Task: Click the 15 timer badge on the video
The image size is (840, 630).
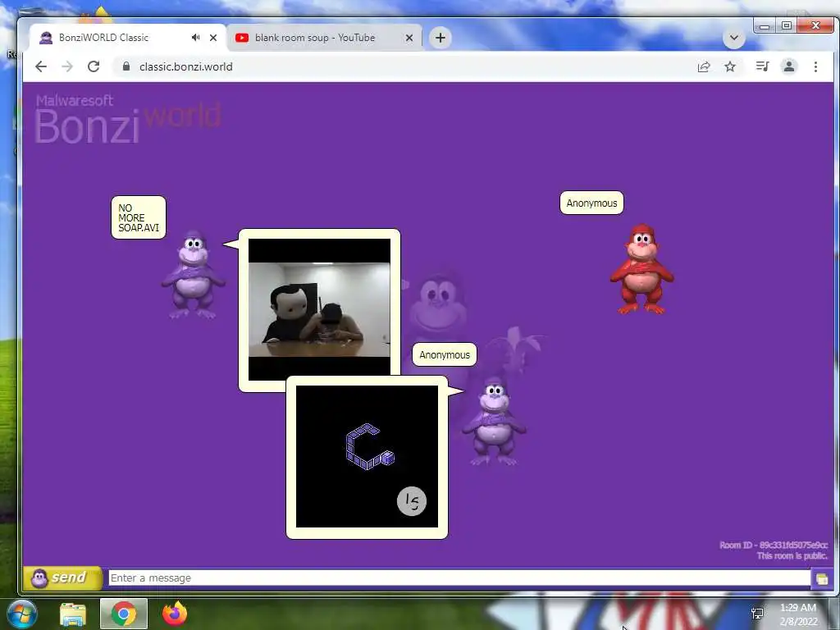Action: point(412,501)
